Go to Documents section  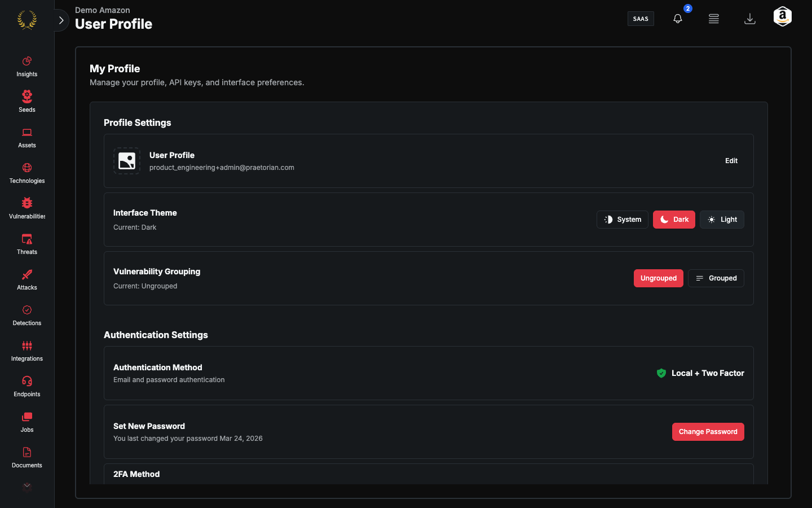pyautogui.click(x=27, y=458)
